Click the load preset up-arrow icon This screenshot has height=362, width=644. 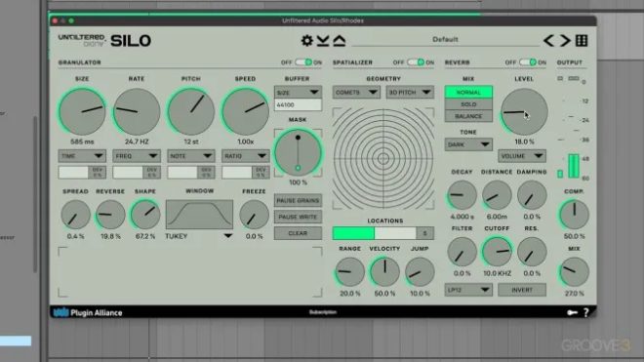click(340, 40)
